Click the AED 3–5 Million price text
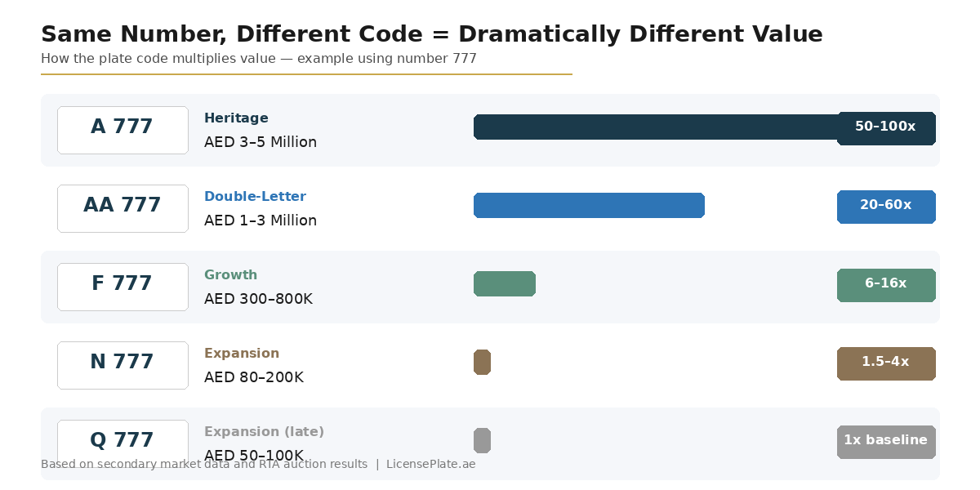Viewport: 980px width, 490px height. click(x=260, y=142)
